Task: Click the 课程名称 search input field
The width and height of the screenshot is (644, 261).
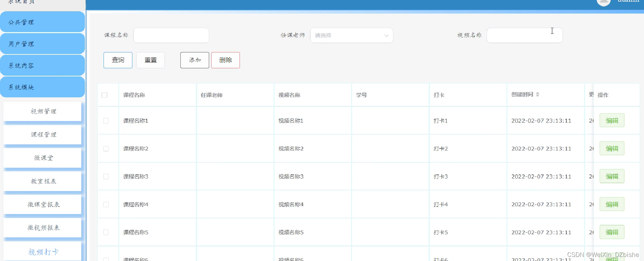Action: (x=171, y=35)
